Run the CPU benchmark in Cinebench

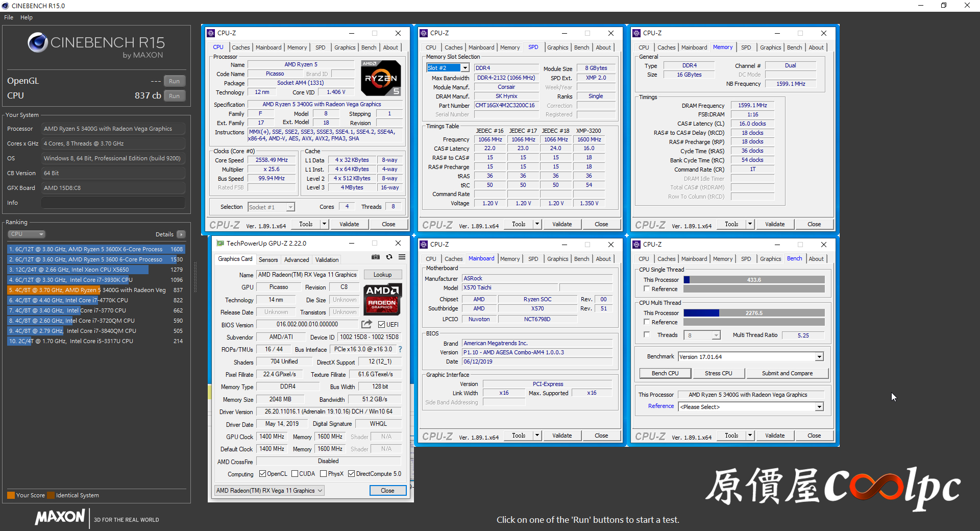click(x=175, y=96)
